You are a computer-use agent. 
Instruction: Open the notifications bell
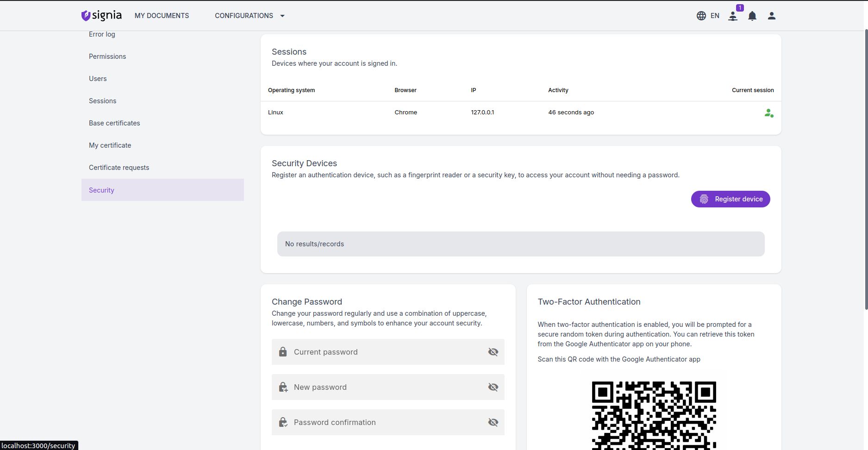752,16
